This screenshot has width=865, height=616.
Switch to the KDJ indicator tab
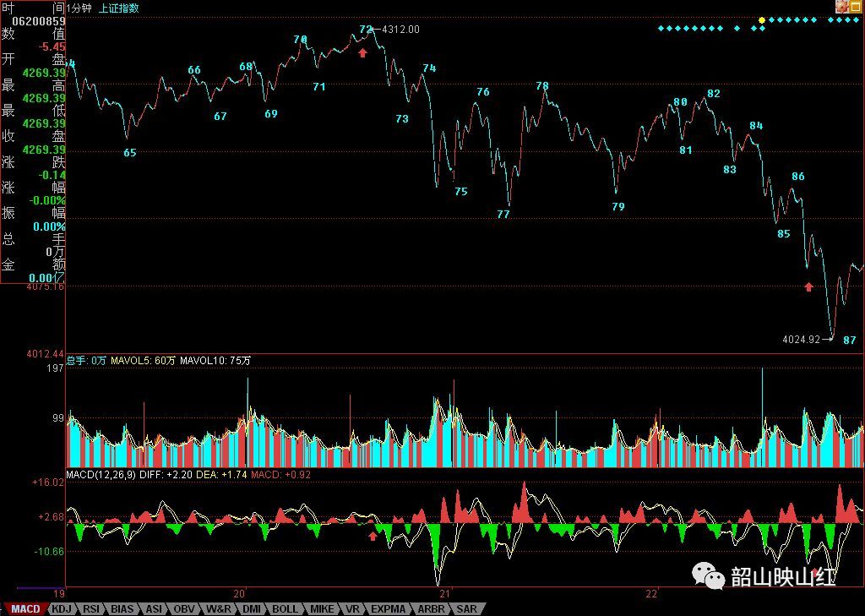pos(61,609)
